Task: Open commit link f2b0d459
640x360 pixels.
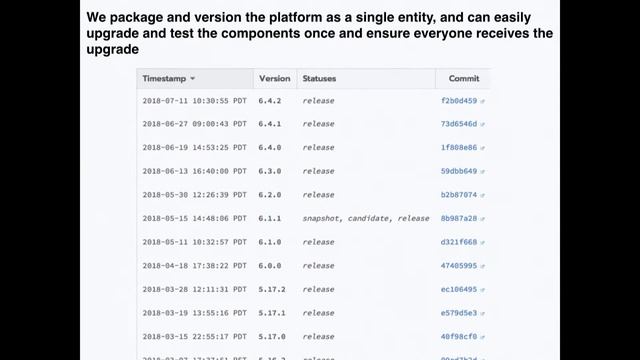Action: click(459, 101)
